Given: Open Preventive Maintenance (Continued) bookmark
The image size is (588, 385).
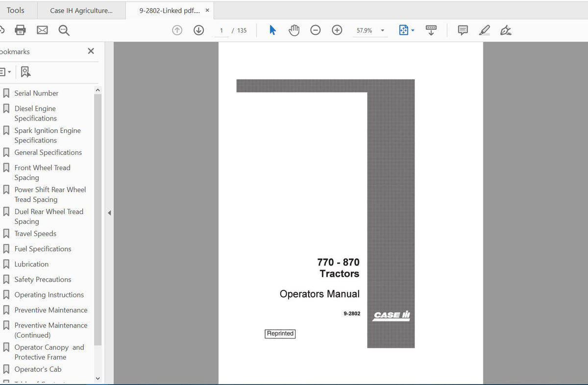Looking at the screenshot, I should [x=51, y=330].
